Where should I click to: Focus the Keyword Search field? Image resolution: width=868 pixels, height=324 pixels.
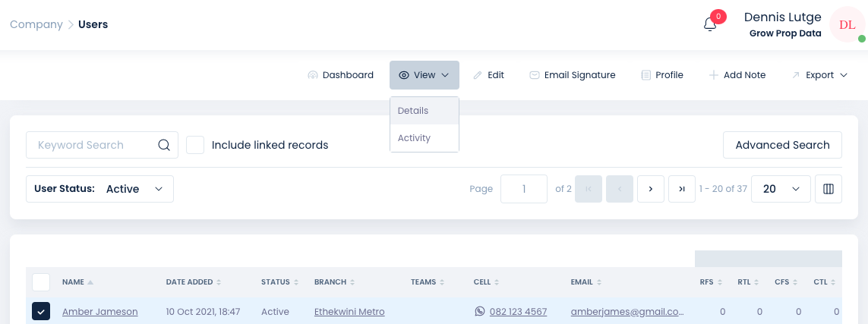(91, 145)
